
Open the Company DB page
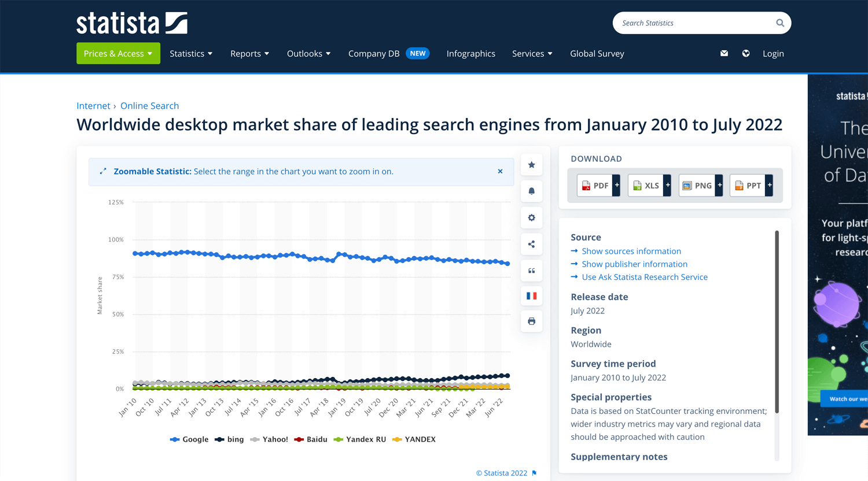(x=374, y=53)
